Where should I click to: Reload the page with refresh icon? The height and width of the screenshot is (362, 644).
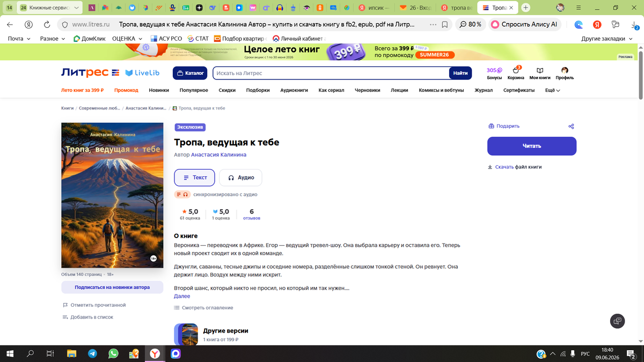coord(47,25)
